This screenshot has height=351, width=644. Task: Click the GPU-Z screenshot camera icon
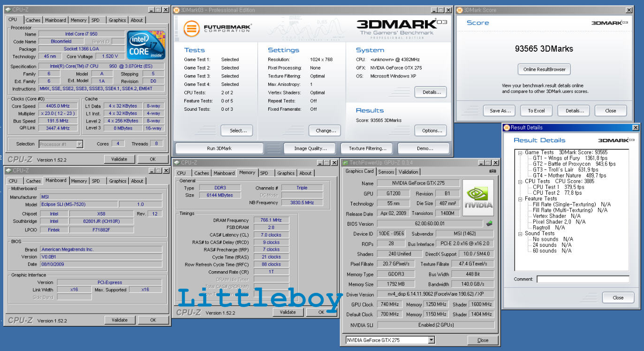[492, 171]
